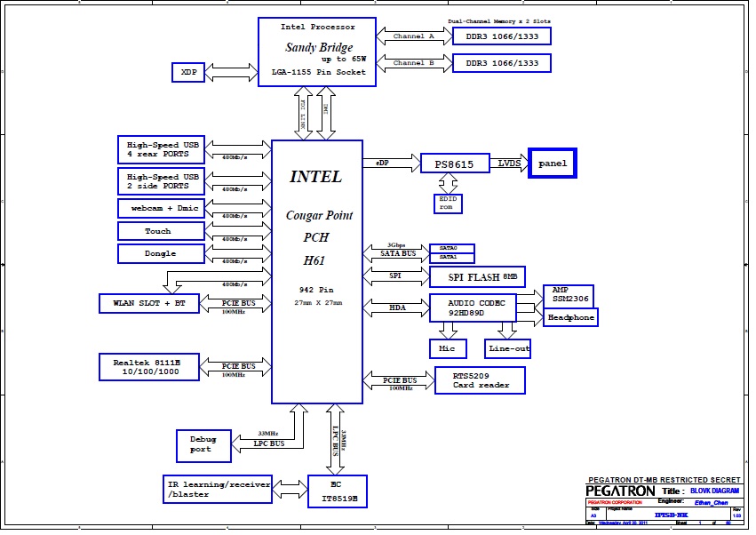Click the 'BLOVK DIAGRAM' title text
The width and height of the screenshot is (756, 535).
tap(714, 491)
